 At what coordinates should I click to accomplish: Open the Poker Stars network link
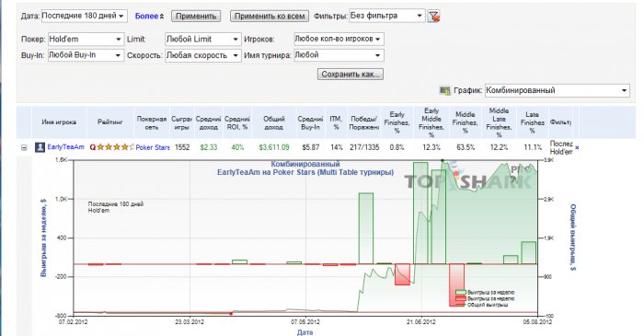coord(153,147)
